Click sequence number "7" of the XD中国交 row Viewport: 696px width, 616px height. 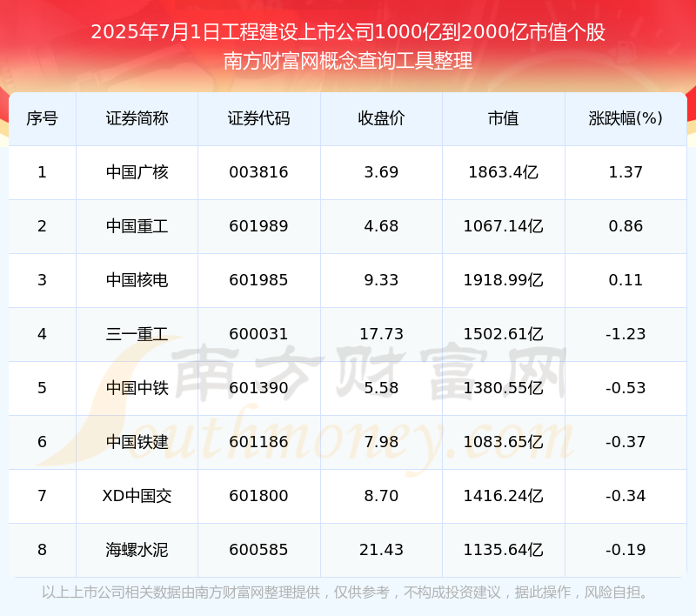coord(42,496)
